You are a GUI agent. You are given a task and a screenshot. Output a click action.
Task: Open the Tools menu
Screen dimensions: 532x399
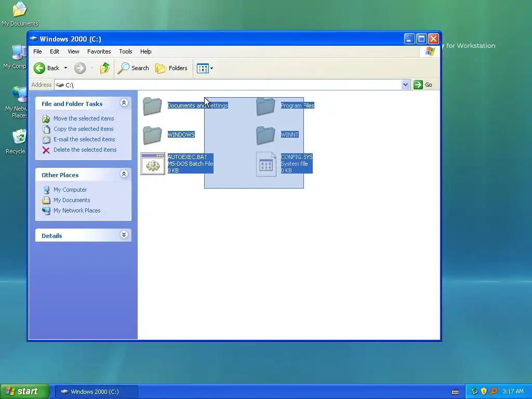[126, 51]
